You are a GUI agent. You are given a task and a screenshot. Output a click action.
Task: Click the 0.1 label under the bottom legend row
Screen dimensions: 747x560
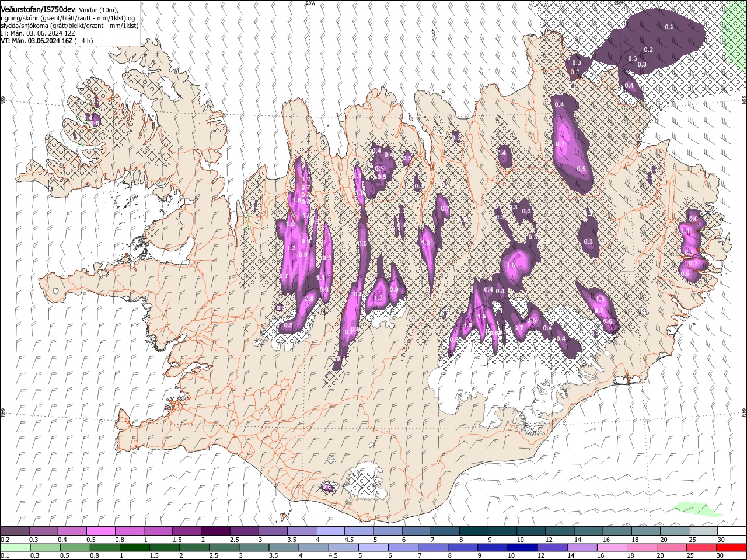[x=5, y=555]
